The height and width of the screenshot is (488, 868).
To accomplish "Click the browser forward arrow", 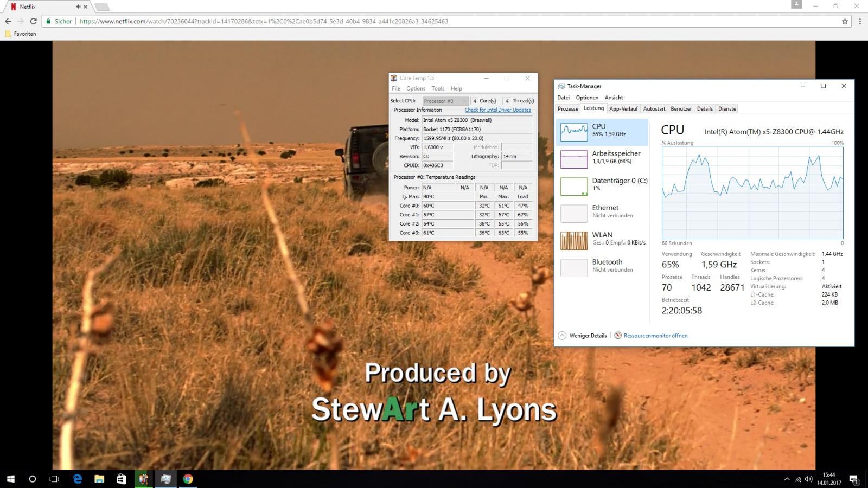I will coord(21,21).
